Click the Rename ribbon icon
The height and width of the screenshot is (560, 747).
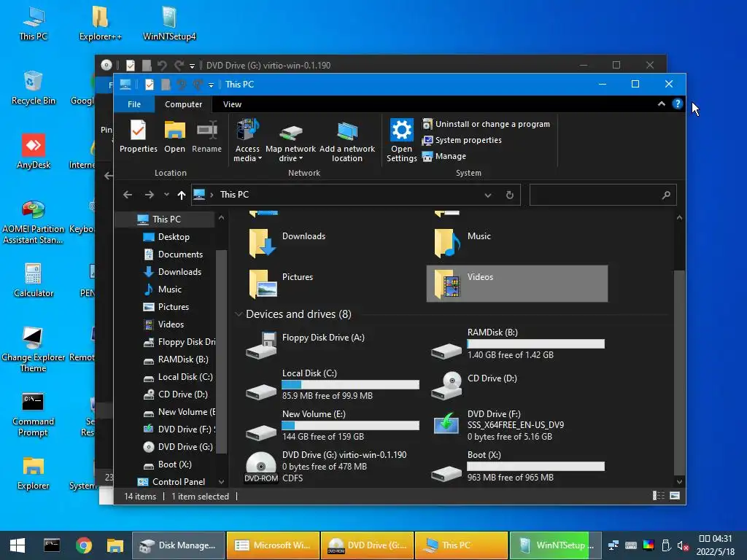click(x=206, y=136)
